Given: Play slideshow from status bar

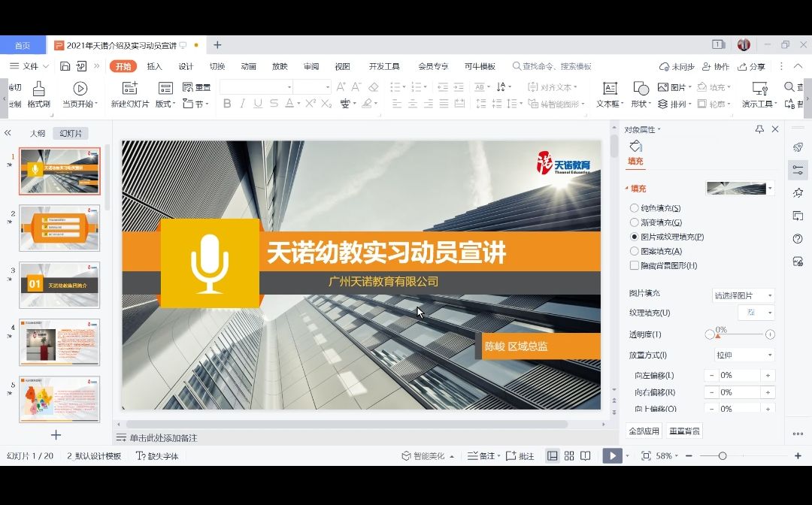Looking at the screenshot, I should pyautogui.click(x=612, y=456).
